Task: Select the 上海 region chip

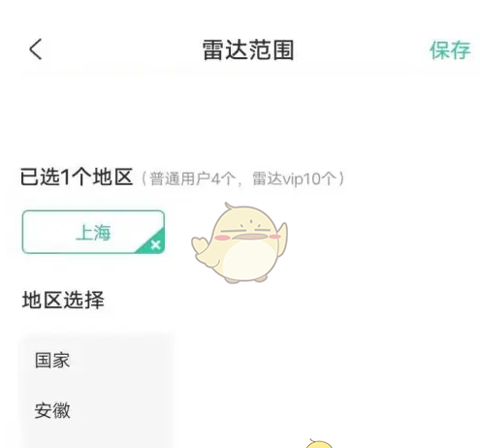Action: (x=93, y=232)
